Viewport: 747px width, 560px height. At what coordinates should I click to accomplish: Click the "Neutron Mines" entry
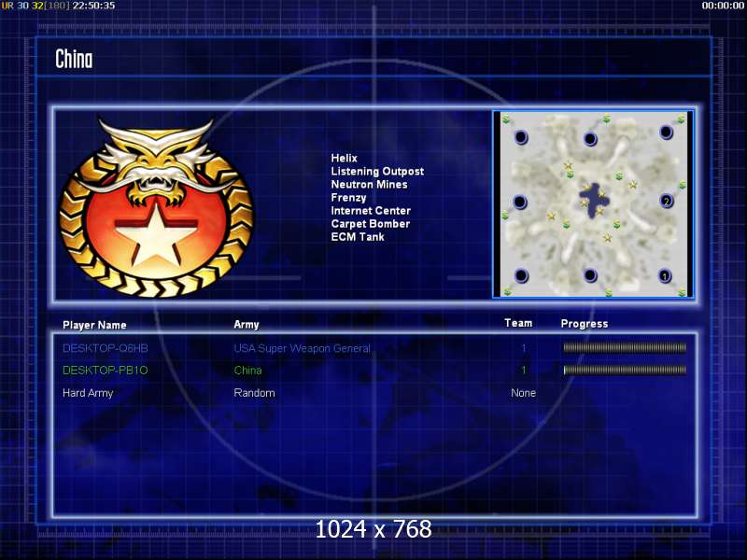[369, 184]
